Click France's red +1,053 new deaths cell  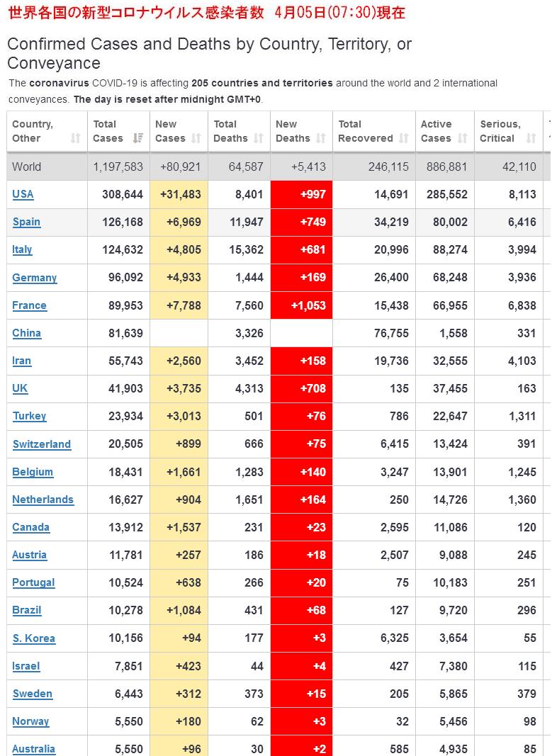pos(301,305)
